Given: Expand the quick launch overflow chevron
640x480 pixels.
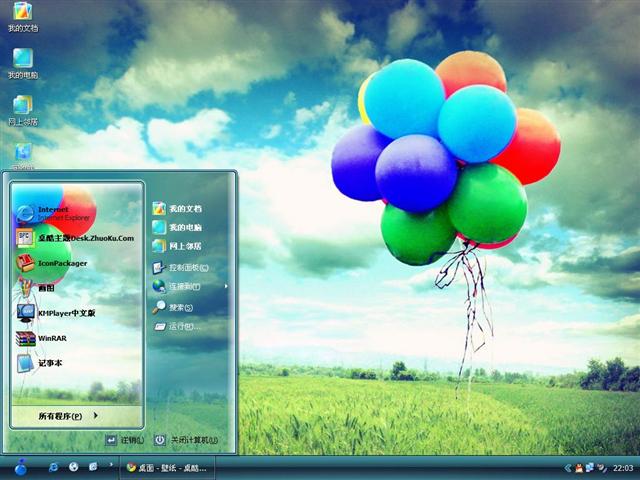Looking at the screenshot, I should (111, 464).
